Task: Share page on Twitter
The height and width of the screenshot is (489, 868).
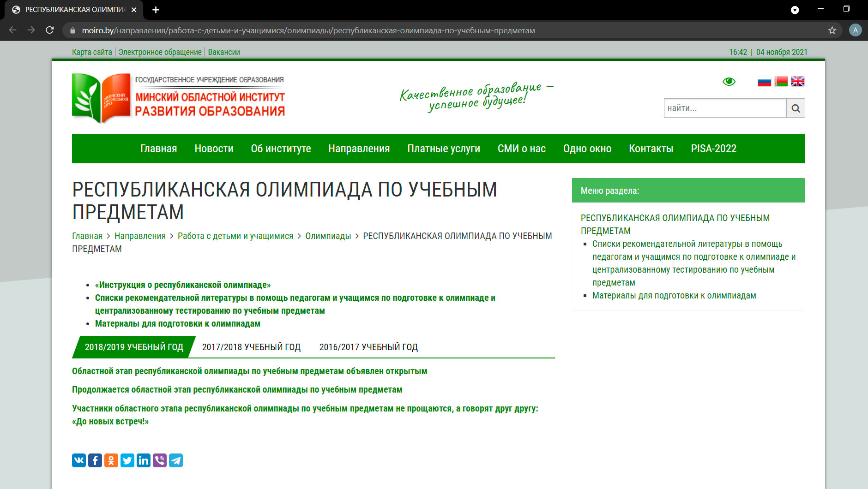Action: coord(127,460)
